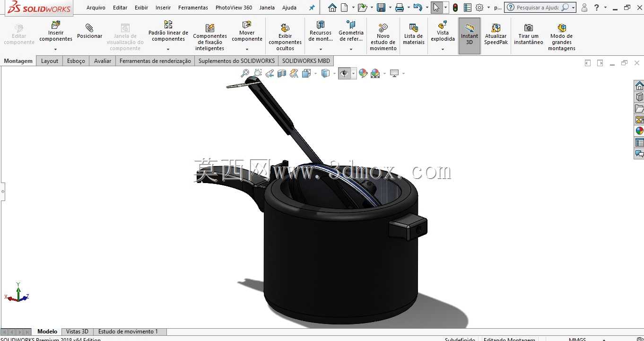Switch to Ferramentas de renderização tab
The width and height of the screenshot is (644, 341).
[x=155, y=61]
